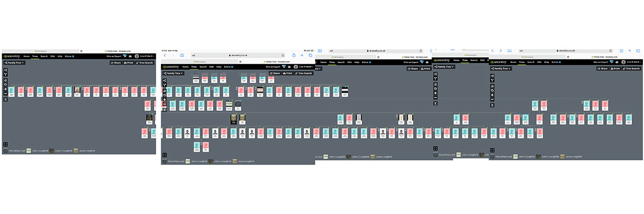Click Tree Search button, second window
The image size is (644, 214).
[x=303, y=73]
